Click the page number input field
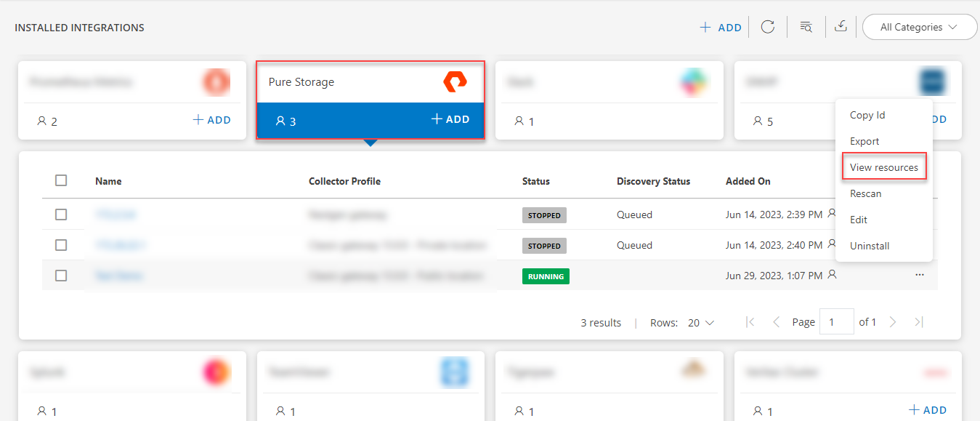The height and width of the screenshot is (421, 980). click(x=836, y=321)
